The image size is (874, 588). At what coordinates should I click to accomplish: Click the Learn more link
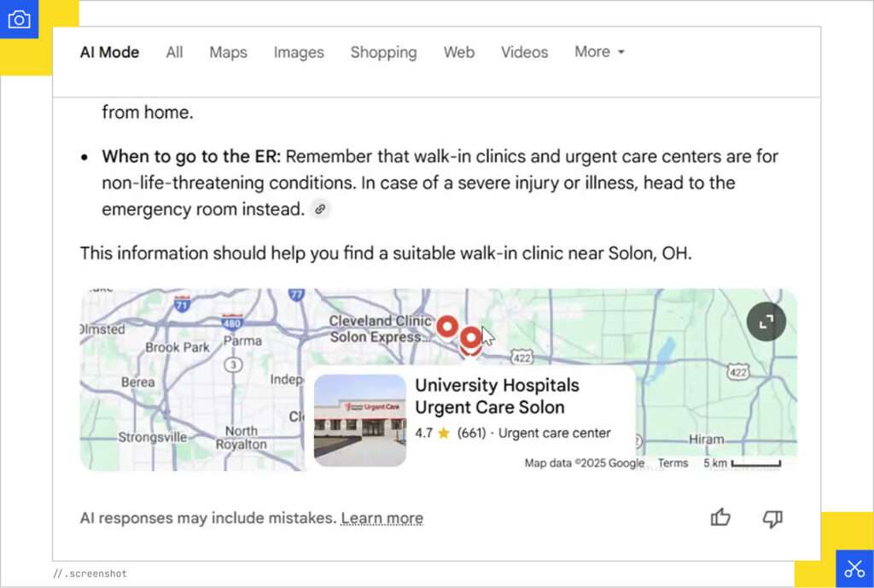coord(382,518)
